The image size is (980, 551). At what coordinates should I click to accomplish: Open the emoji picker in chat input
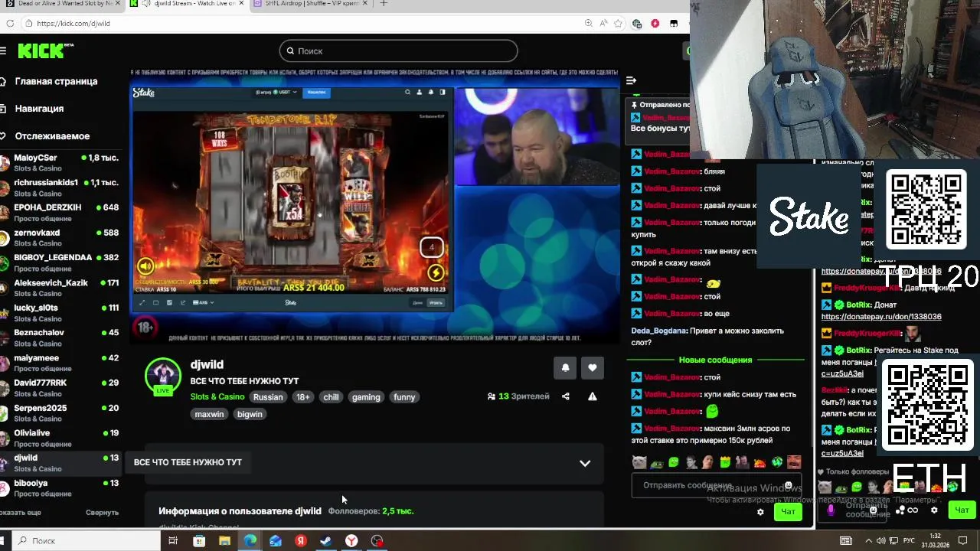point(788,485)
